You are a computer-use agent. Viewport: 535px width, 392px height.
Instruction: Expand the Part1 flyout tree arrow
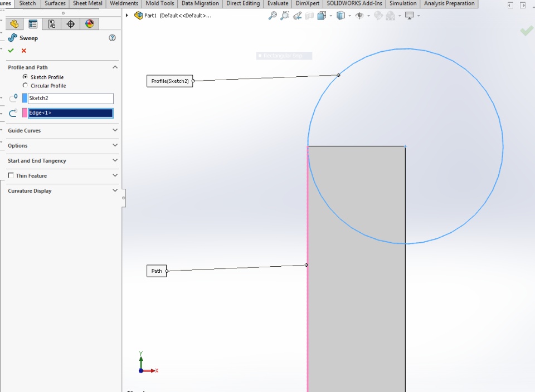tap(127, 16)
